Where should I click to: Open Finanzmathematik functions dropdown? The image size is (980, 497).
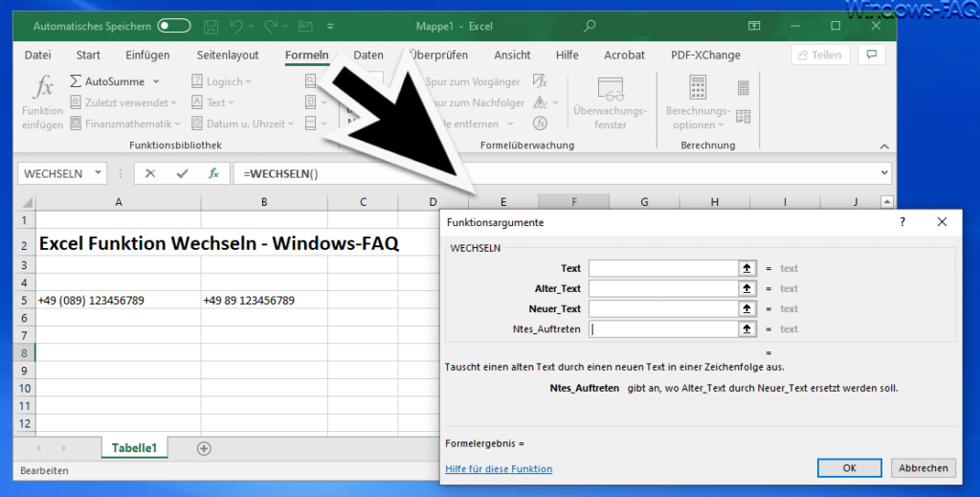coord(125,124)
